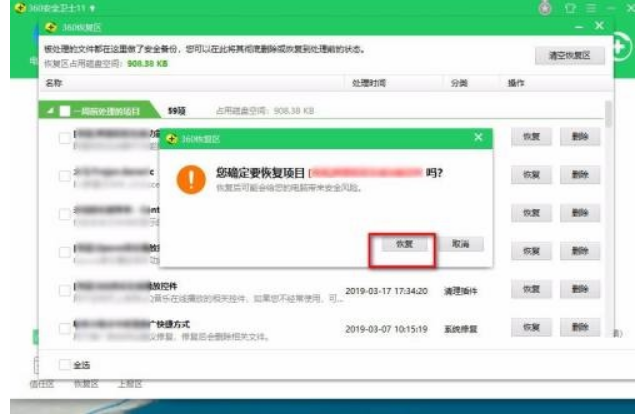
Task: Click the 59项 item count
Action: coord(177,111)
